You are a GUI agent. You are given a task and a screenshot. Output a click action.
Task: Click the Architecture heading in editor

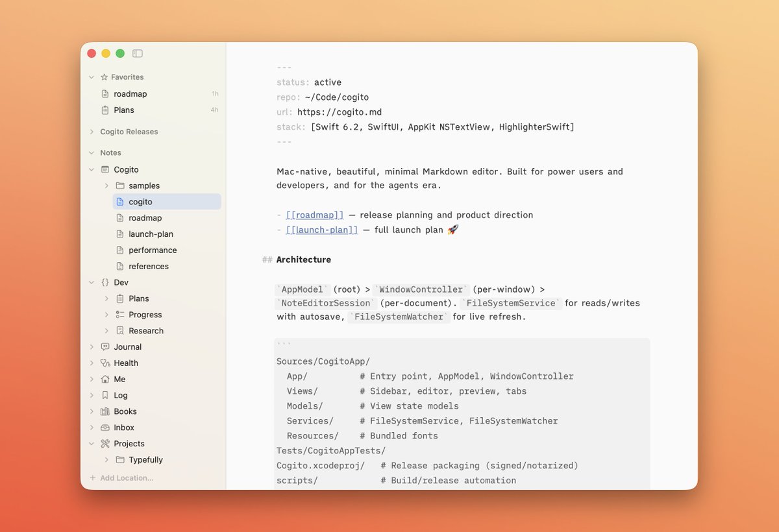[303, 260]
